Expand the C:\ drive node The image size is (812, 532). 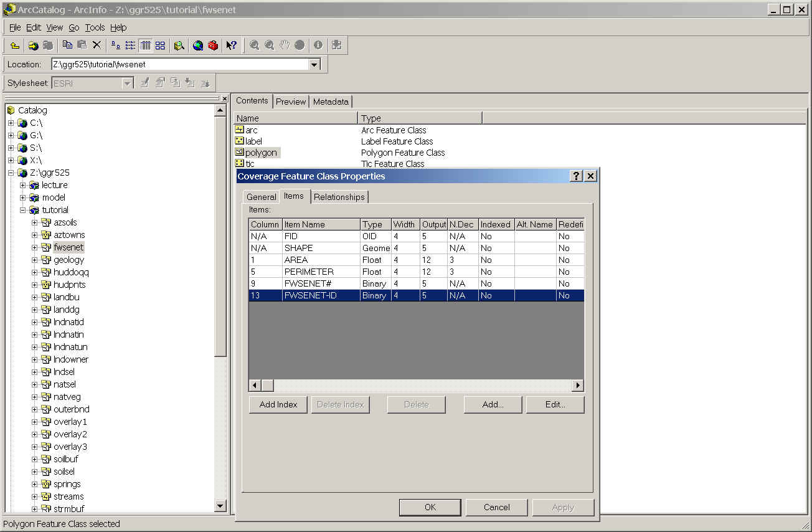(x=11, y=123)
